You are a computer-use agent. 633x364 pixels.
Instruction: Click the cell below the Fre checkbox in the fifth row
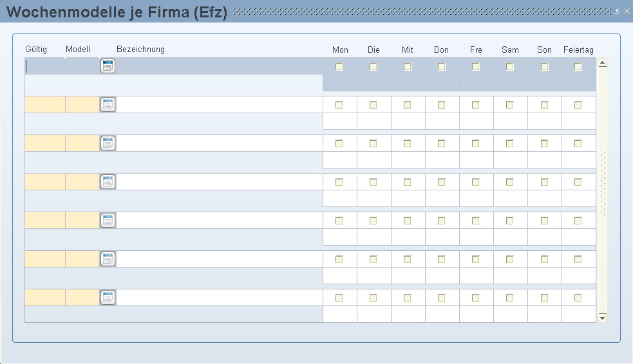coord(477,237)
